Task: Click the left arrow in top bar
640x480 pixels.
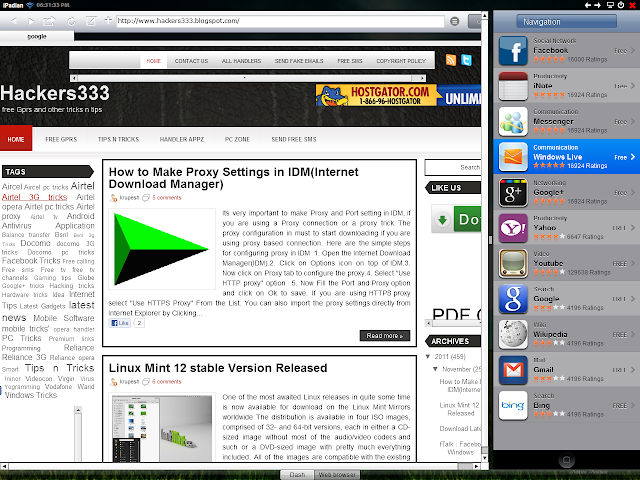Action: pos(588,5)
